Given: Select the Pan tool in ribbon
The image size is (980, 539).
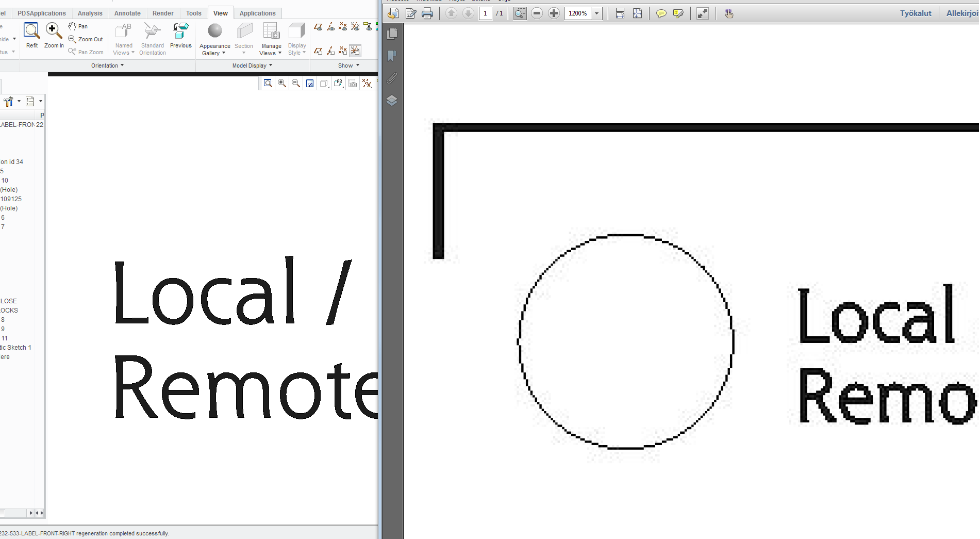Looking at the screenshot, I should [78, 26].
